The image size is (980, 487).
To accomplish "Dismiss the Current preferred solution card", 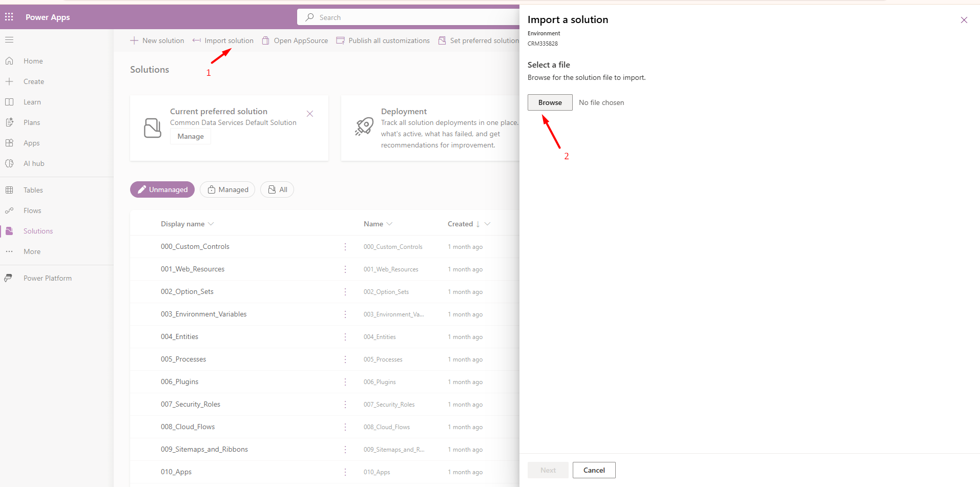I will click(x=310, y=114).
